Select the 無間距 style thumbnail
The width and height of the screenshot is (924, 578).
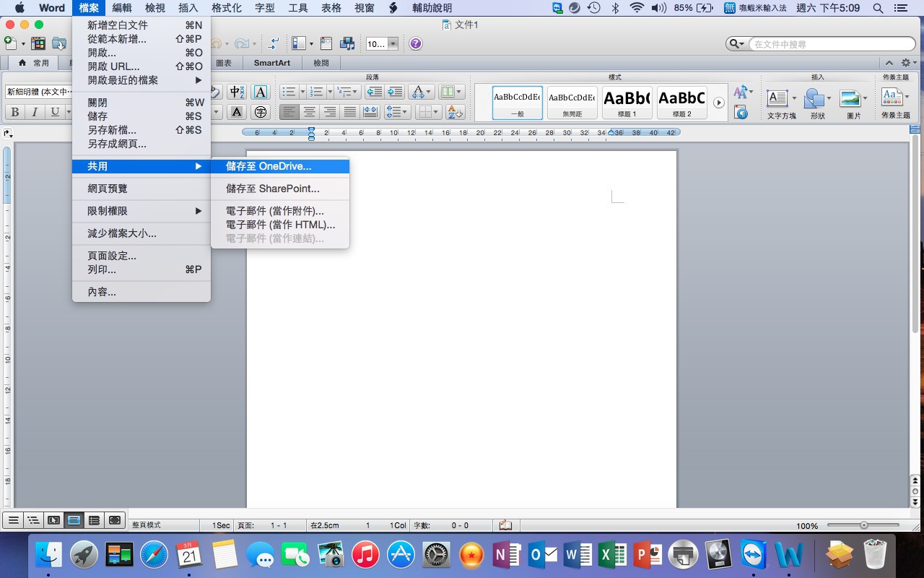(x=572, y=103)
